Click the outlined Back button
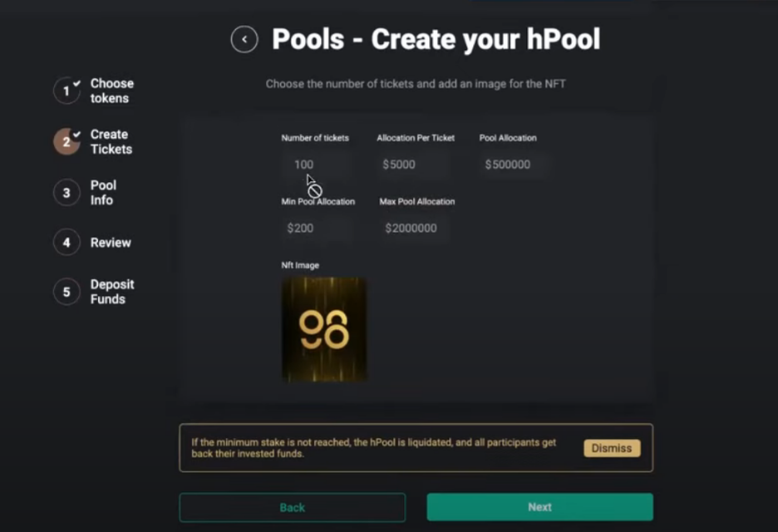The image size is (778, 532). [293, 507]
